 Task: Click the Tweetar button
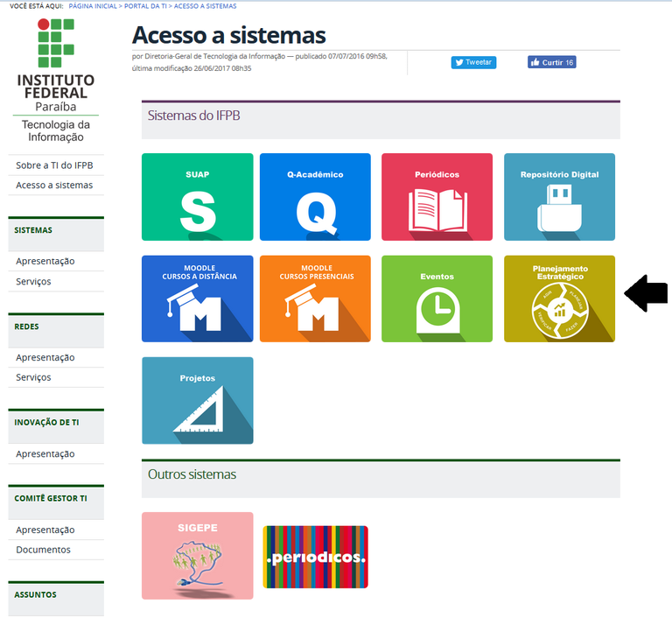point(473,62)
